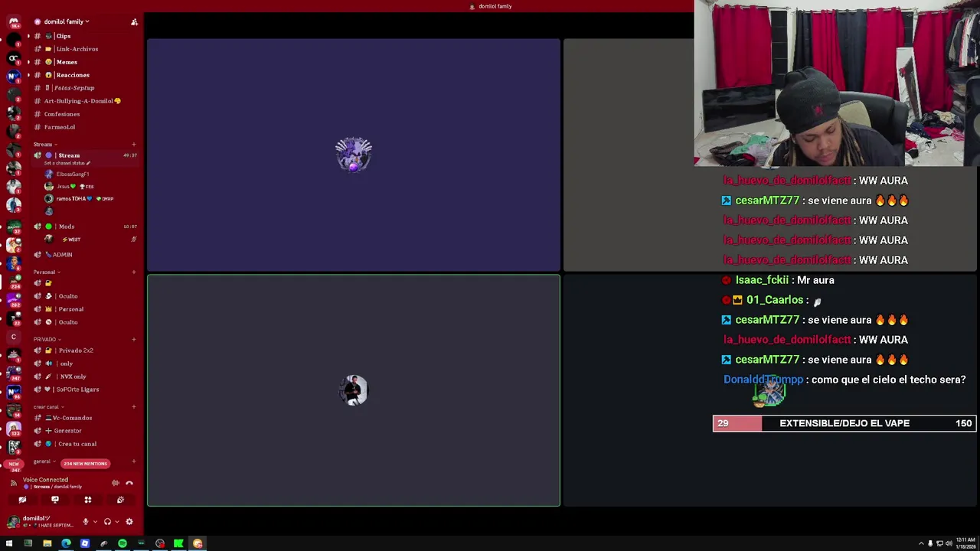The width and height of the screenshot is (980, 551).
Task: Add a channel to PRIVADO category
Action: click(x=134, y=339)
